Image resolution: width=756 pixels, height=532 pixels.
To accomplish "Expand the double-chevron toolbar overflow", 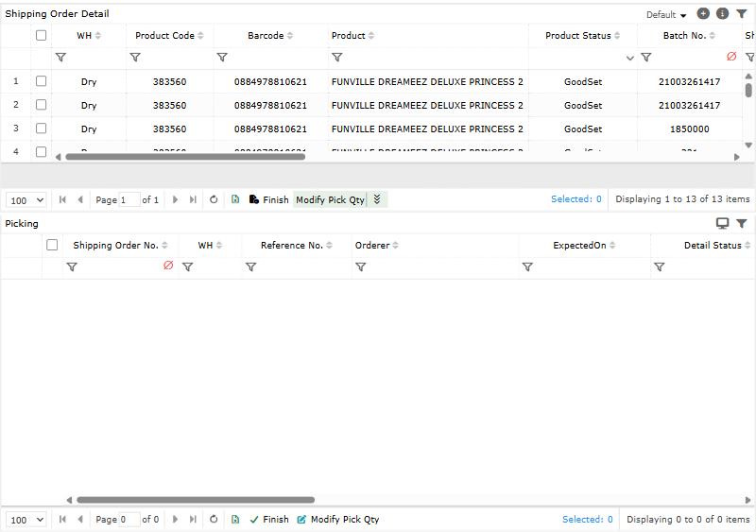I will 377,199.
